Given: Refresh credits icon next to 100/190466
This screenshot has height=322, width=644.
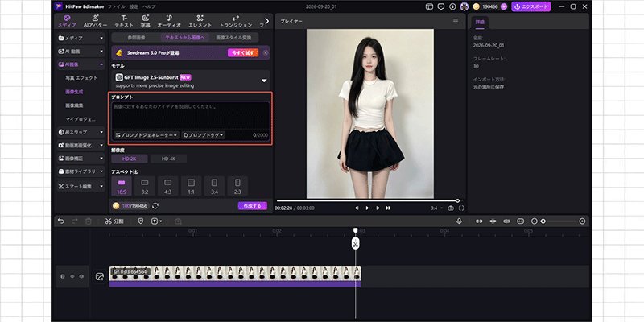Looking at the screenshot, I should (155, 206).
